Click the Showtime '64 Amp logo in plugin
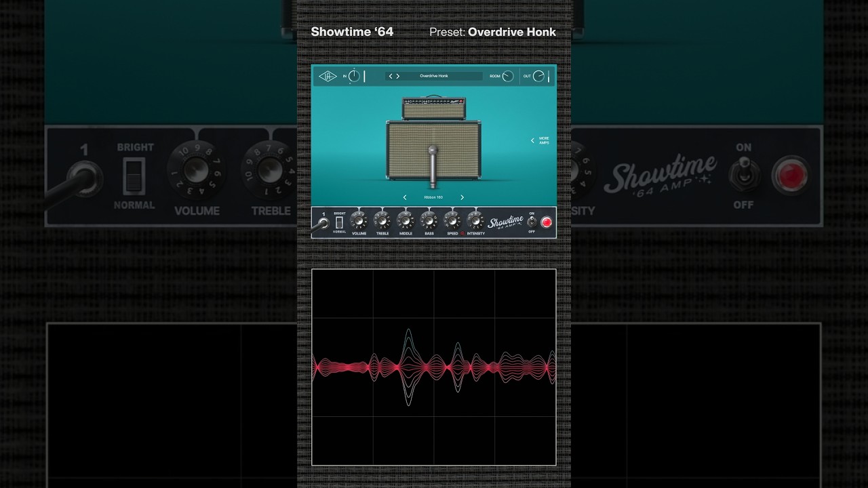The width and height of the screenshot is (868, 488). pyautogui.click(x=507, y=222)
